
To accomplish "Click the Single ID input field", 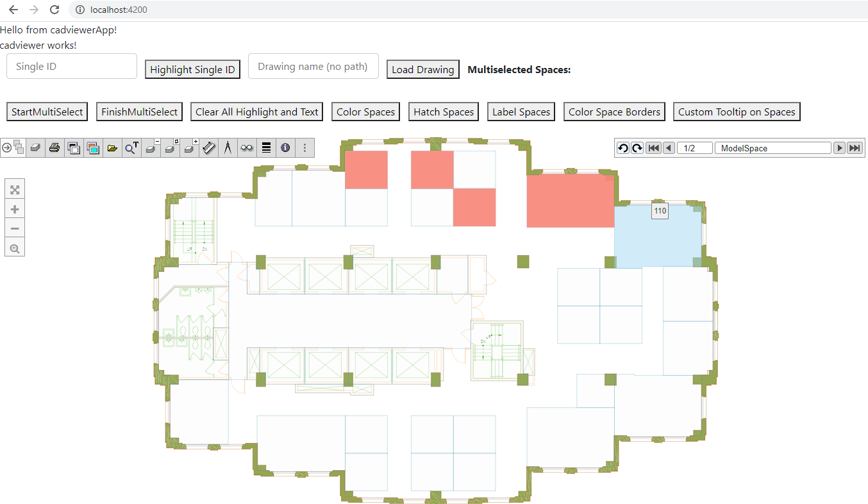I will [72, 66].
